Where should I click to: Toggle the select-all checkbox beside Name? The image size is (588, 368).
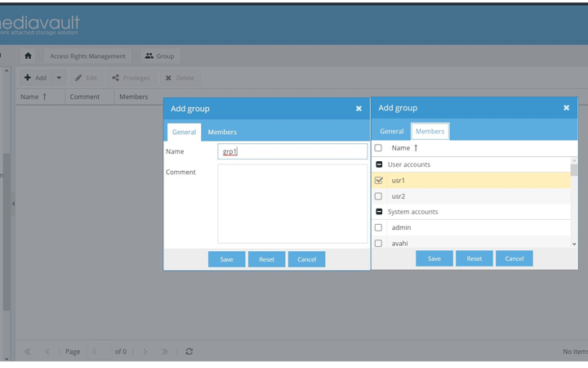point(378,148)
